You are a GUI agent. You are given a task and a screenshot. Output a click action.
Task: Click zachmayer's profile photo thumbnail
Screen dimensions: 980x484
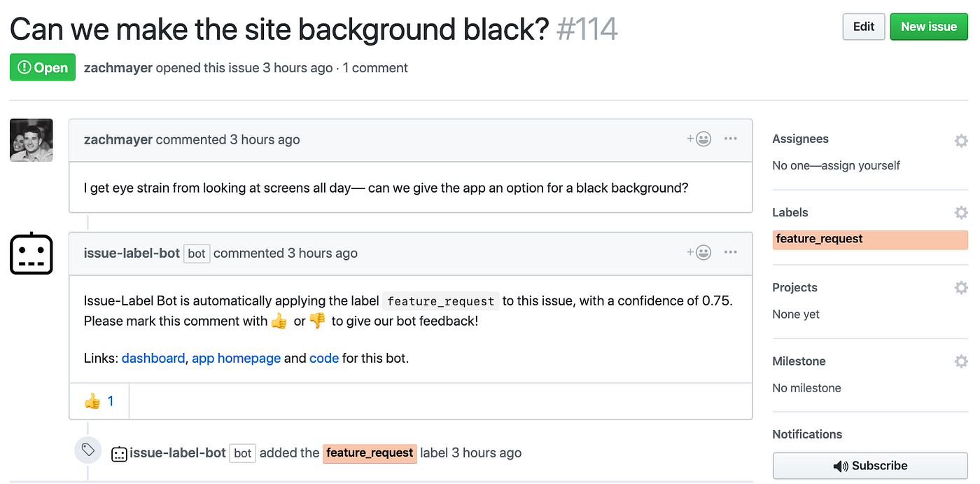click(31, 140)
